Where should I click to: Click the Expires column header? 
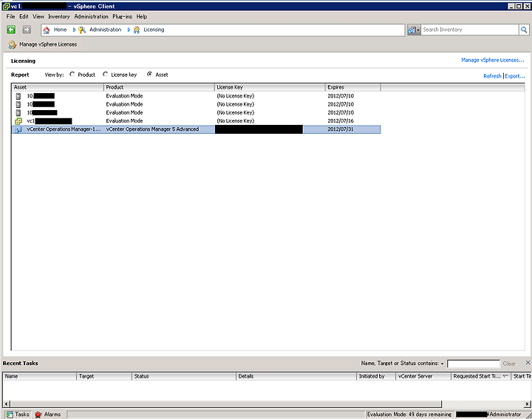point(353,87)
